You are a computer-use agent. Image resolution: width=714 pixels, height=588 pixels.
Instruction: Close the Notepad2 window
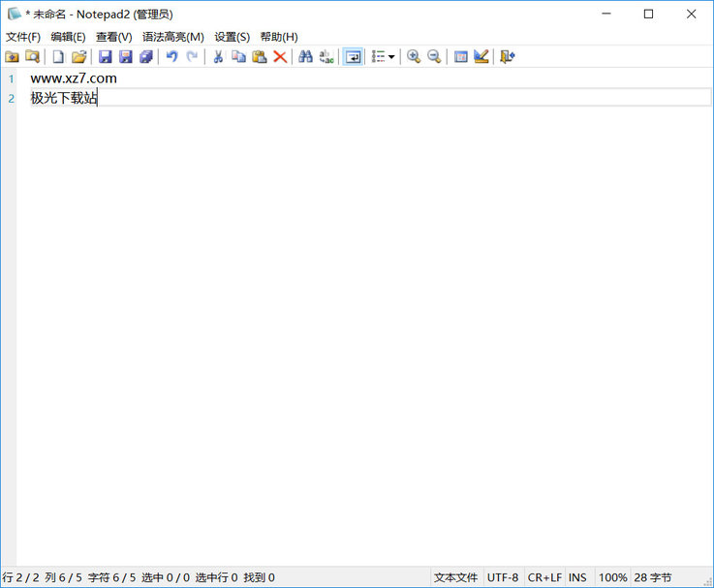click(691, 15)
